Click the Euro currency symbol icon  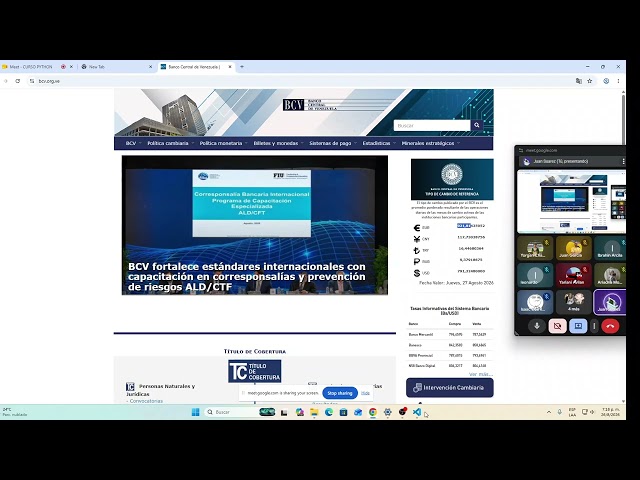tap(417, 228)
